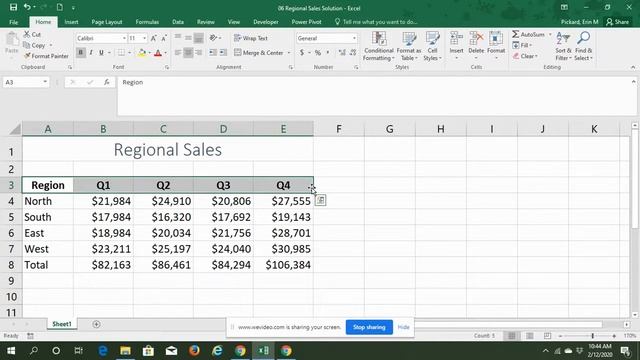Switch to the Data tab
Screen dimensions: 640x360
[178, 22]
